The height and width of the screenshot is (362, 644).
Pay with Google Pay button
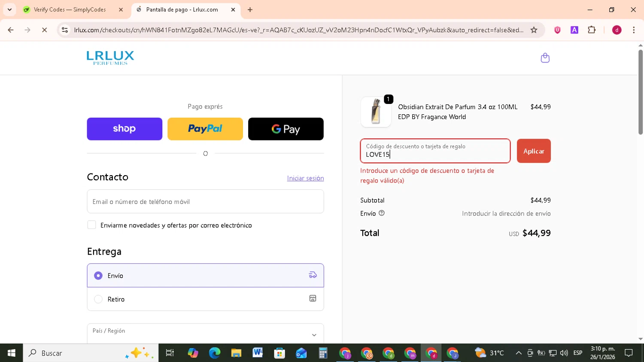click(286, 129)
